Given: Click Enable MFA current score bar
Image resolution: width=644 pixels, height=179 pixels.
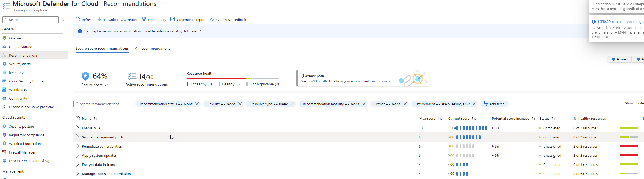Looking at the screenshot, I should pos(472,128).
